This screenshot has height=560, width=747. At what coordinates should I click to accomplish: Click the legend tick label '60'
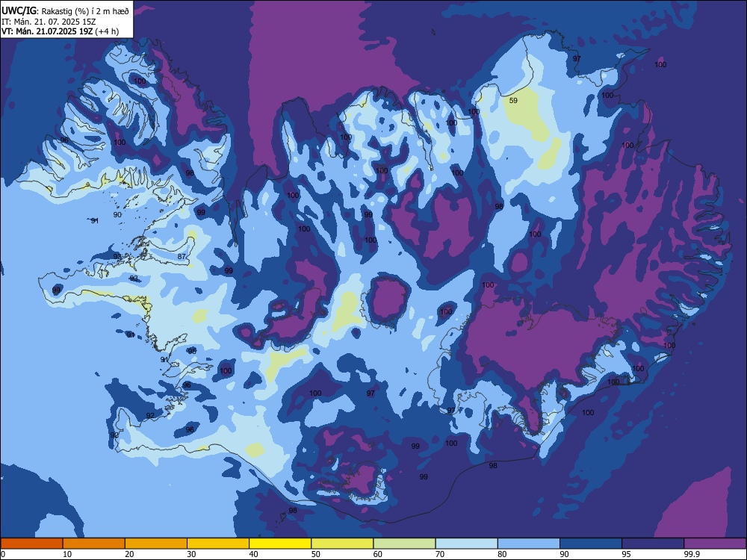378,554
